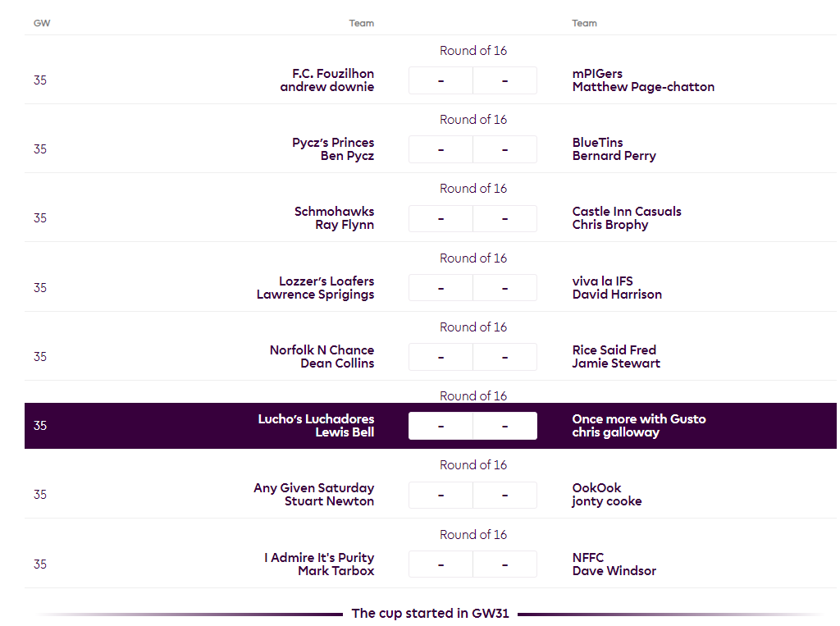840x626 pixels.
Task: Open F.C. Fouzilhon team link
Action: (x=332, y=74)
